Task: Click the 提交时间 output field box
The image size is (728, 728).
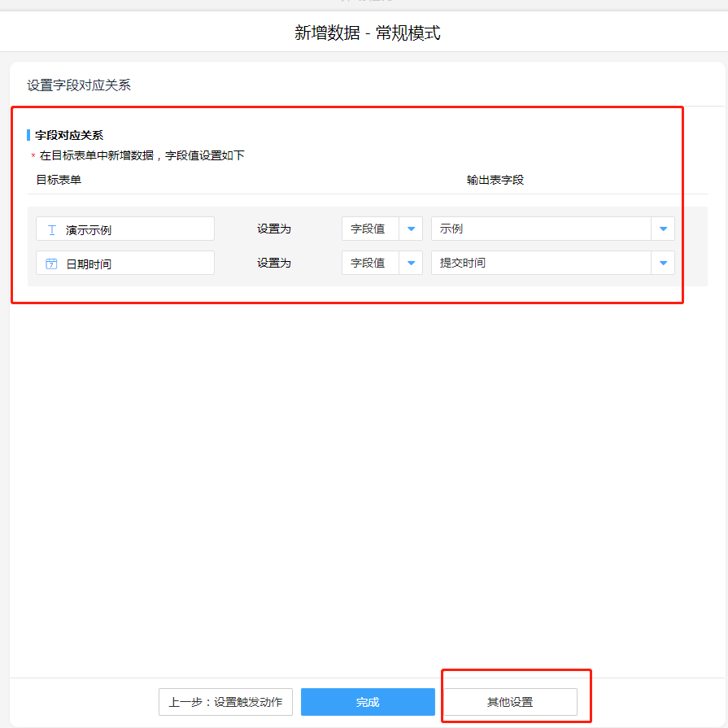Action: (x=540, y=264)
